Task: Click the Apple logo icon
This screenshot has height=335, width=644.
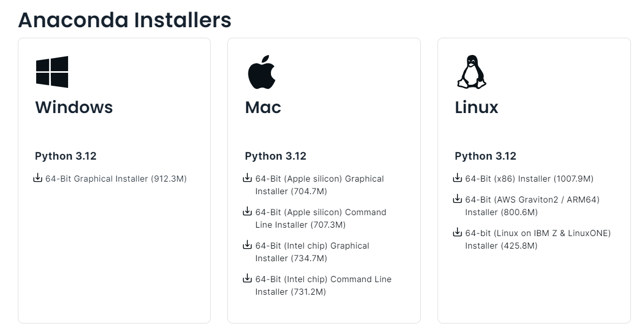Action: (261, 72)
